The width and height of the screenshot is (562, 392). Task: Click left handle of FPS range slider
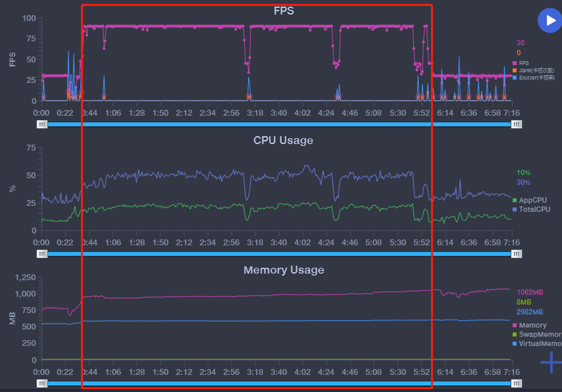tap(42, 124)
